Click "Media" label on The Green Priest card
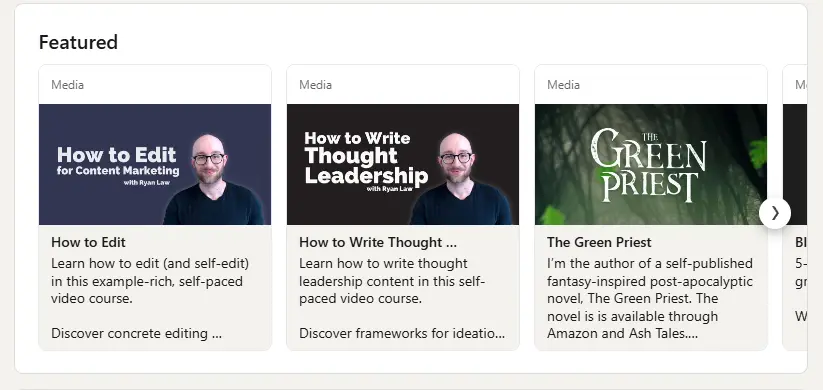Image resolution: width=823 pixels, height=390 pixels. [x=563, y=85]
